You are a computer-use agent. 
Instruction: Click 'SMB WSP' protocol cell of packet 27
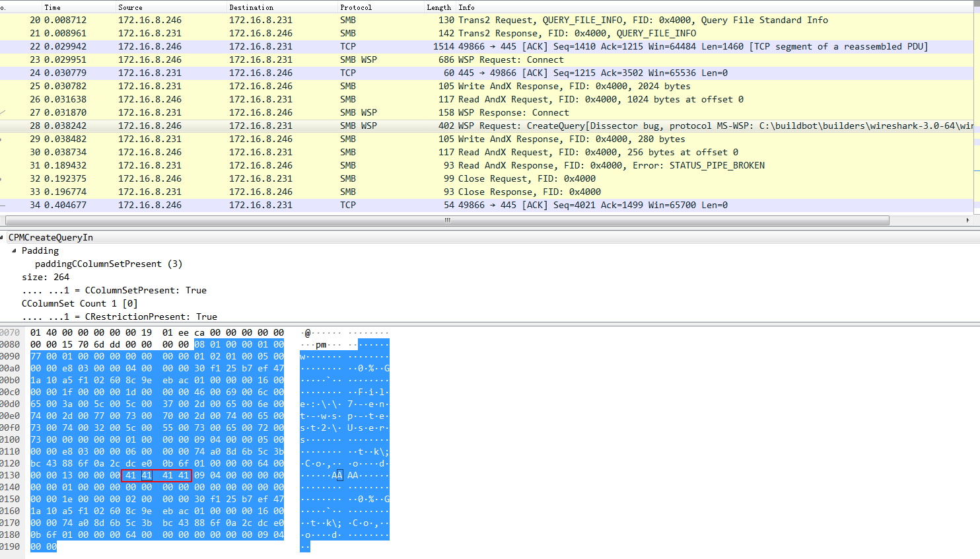[359, 112]
